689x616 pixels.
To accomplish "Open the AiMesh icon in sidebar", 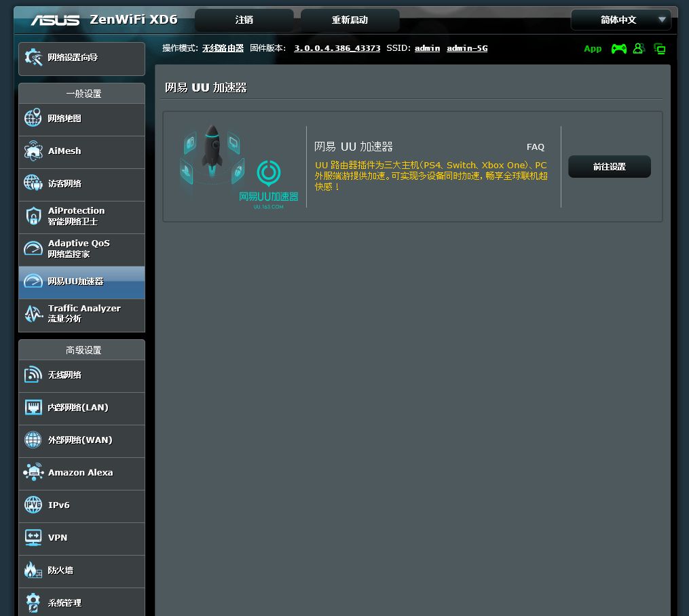I will pyautogui.click(x=33, y=151).
